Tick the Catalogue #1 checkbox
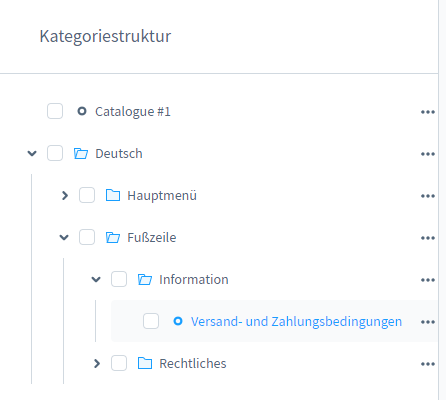The width and height of the screenshot is (446, 400). click(x=55, y=111)
